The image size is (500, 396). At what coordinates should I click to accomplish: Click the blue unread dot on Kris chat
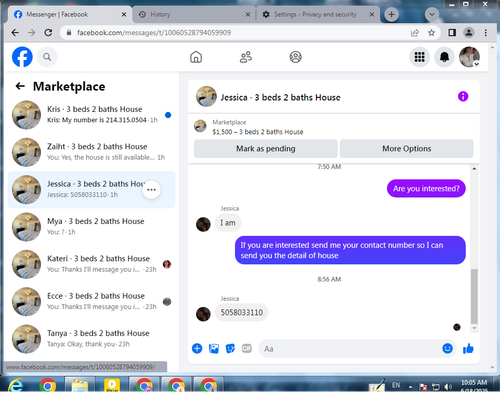[168, 115]
